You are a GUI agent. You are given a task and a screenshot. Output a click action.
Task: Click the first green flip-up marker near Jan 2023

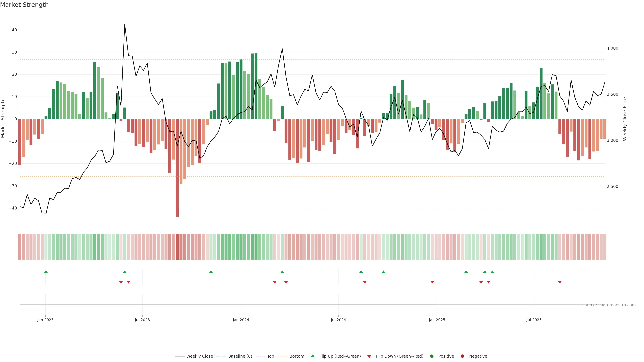tap(46, 272)
